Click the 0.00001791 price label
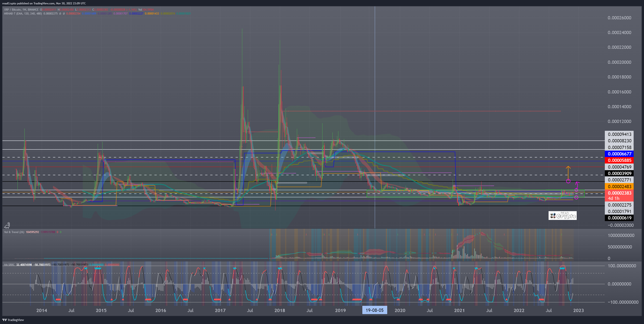Screen dimensions: 644x324 [x=619, y=211]
